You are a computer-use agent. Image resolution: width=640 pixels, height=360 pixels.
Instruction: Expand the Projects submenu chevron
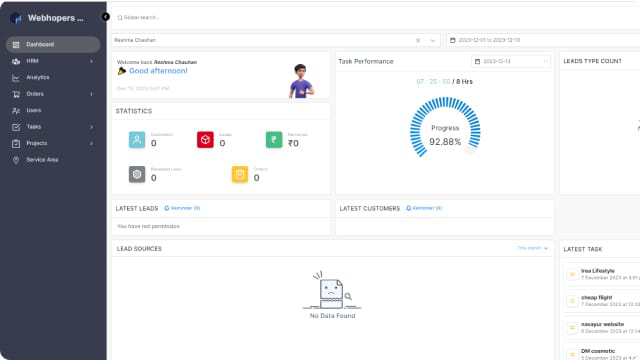coord(91,143)
